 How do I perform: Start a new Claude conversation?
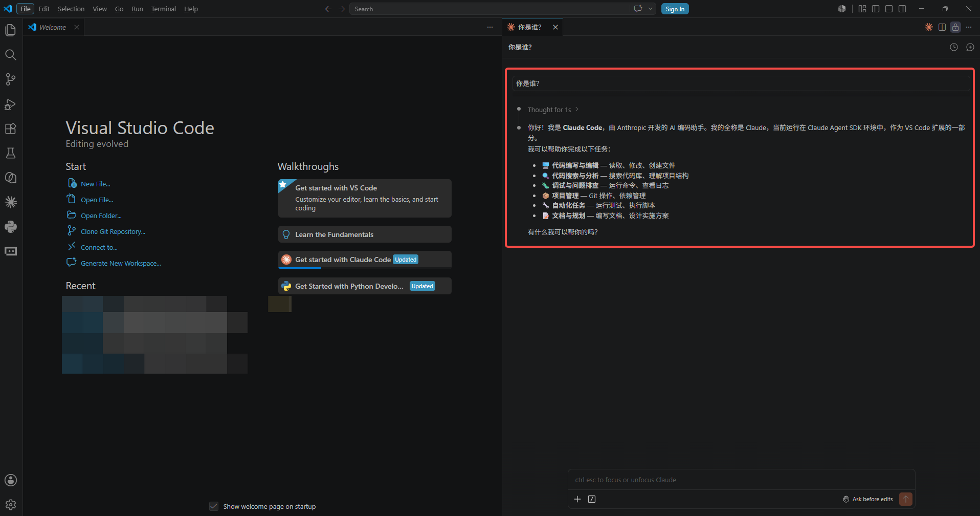pos(970,47)
